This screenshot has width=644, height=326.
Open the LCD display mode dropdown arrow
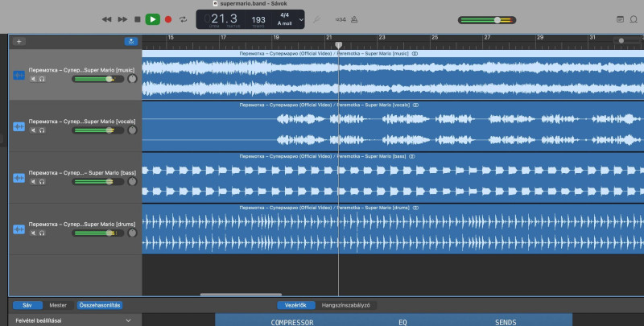pyautogui.click(x=301, y=19)
